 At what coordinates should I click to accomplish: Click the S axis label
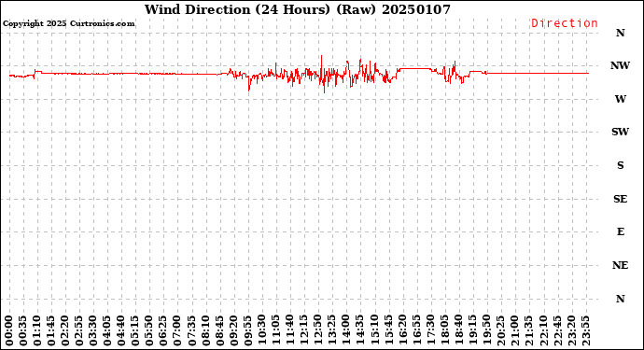pos(620,165)
